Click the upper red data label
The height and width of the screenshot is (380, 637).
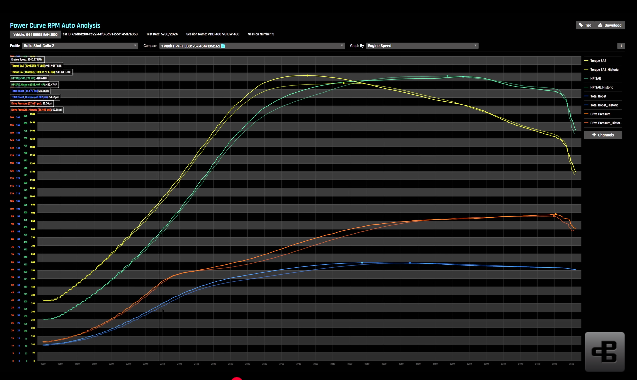[x=32, y=104]
